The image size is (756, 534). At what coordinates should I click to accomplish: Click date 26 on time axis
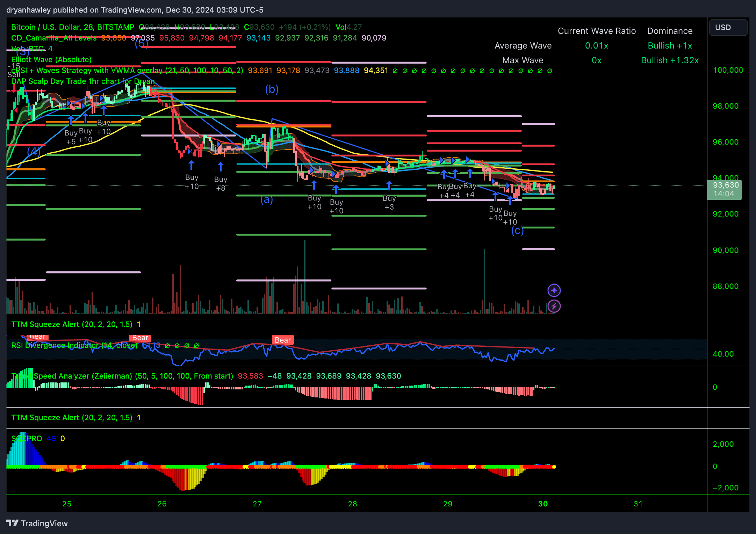pyautogui.click(x=162, y=504)
